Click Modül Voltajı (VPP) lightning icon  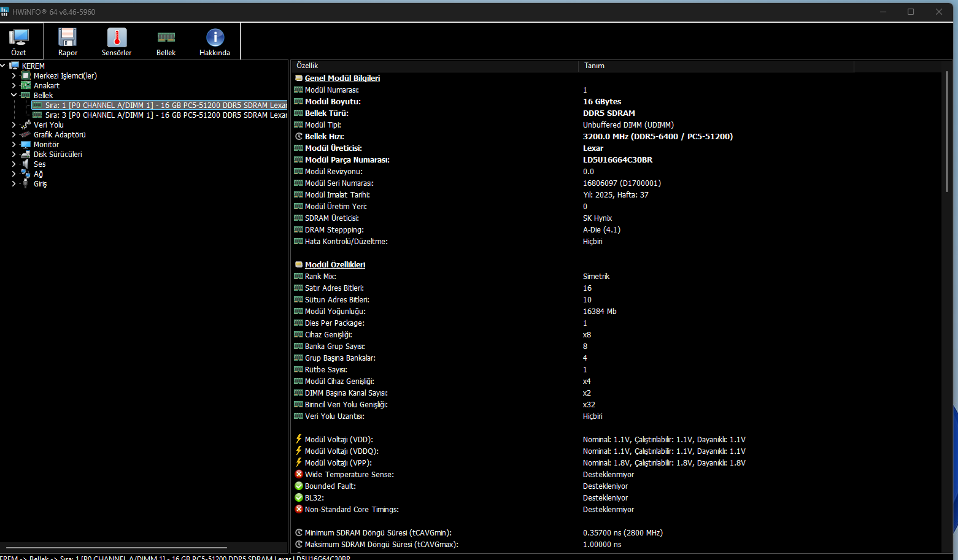[299, 462]
